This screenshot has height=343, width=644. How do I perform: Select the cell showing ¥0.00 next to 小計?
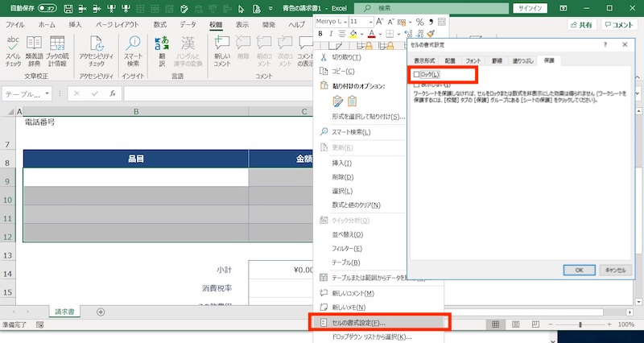(x=280, y=270)
